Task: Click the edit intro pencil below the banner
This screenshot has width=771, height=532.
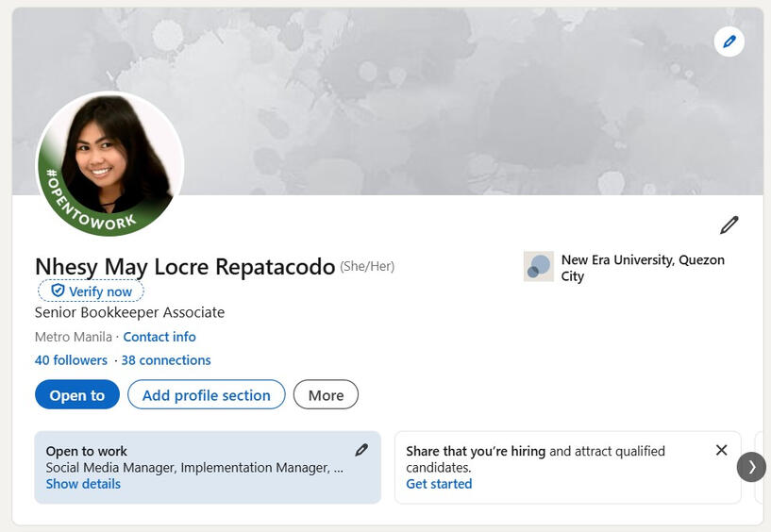Action: point(729,225)
